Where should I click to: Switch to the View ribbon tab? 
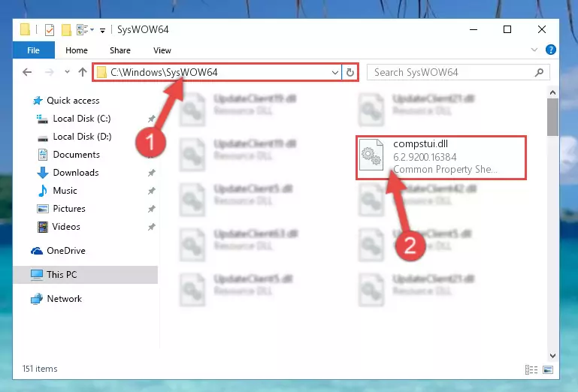(162, 50)
